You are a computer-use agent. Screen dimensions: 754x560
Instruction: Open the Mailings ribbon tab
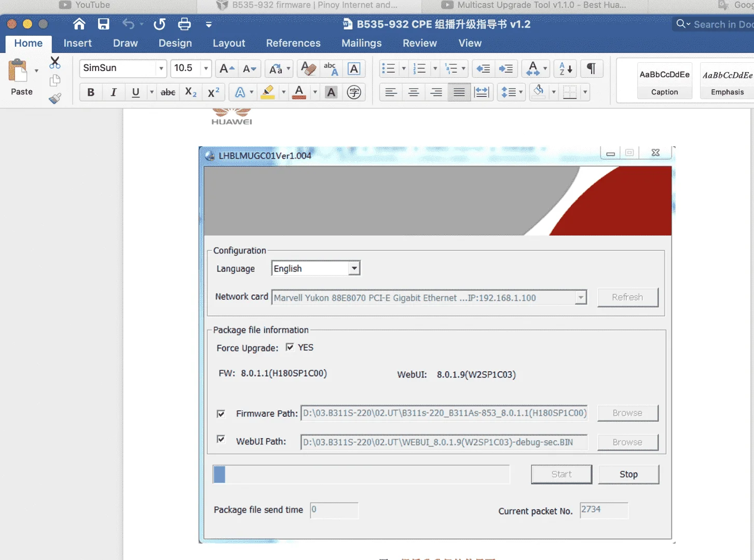pyautogui.click(x=362, y=43)
